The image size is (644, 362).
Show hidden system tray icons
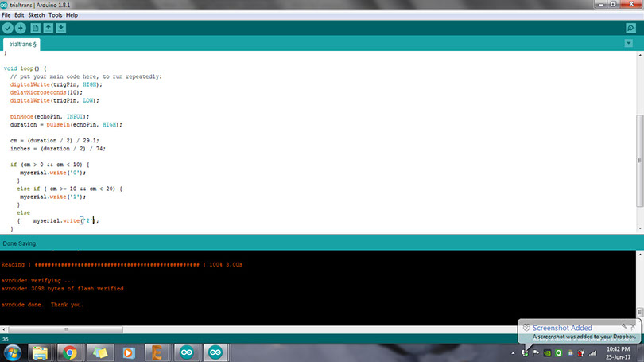(513, 353)
